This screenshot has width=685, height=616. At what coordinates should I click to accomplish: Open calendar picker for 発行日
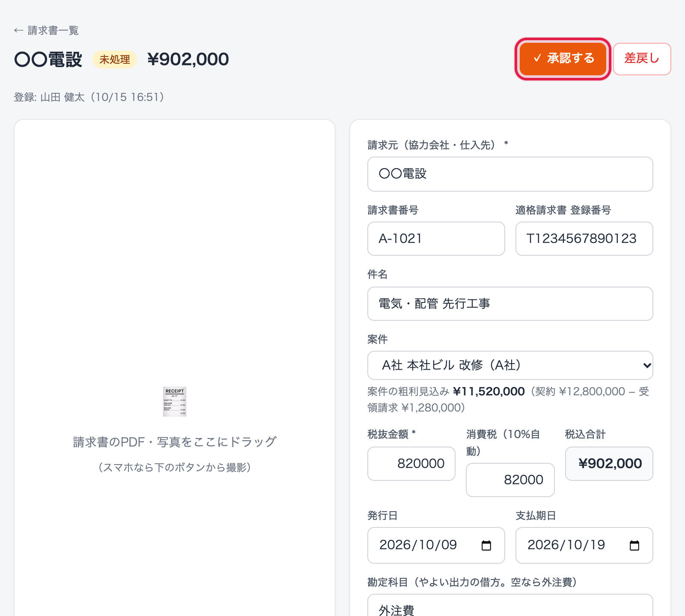[486, 545]
